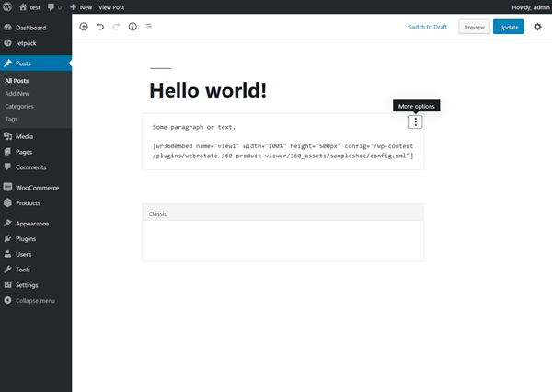The width and height of the screenshot is (552, 392).
Task: Click the Update button
Action: pyautogui.click(x=508, y=27)
